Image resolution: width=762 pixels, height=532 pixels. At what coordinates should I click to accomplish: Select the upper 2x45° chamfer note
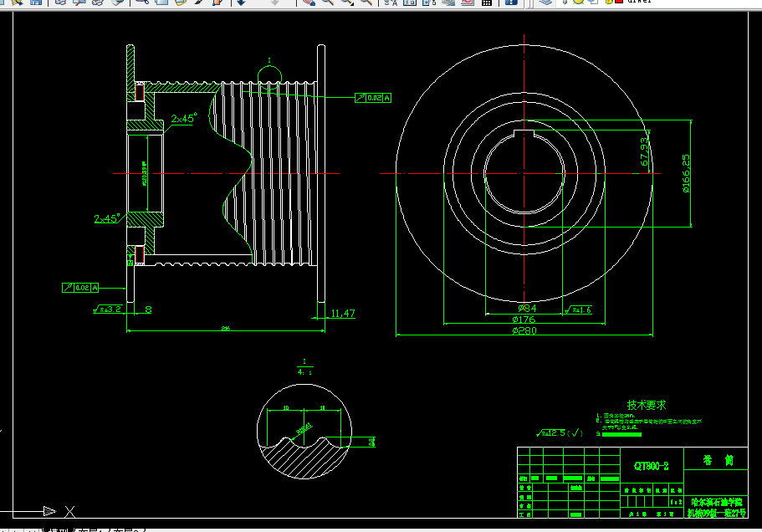pyautogui.click(x=184, y=119)
